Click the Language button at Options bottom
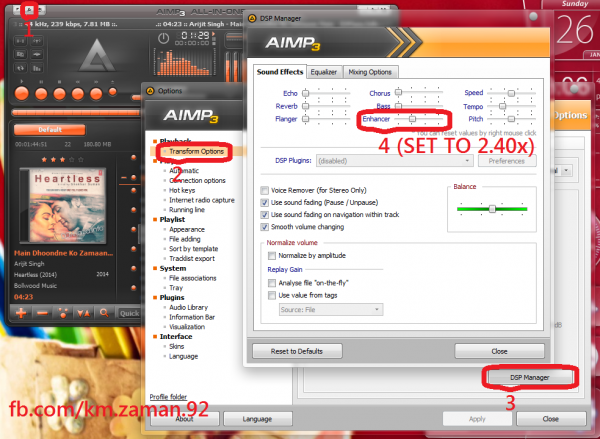The image size is (600, 439). pyautogui.click(x=258, y=419)
